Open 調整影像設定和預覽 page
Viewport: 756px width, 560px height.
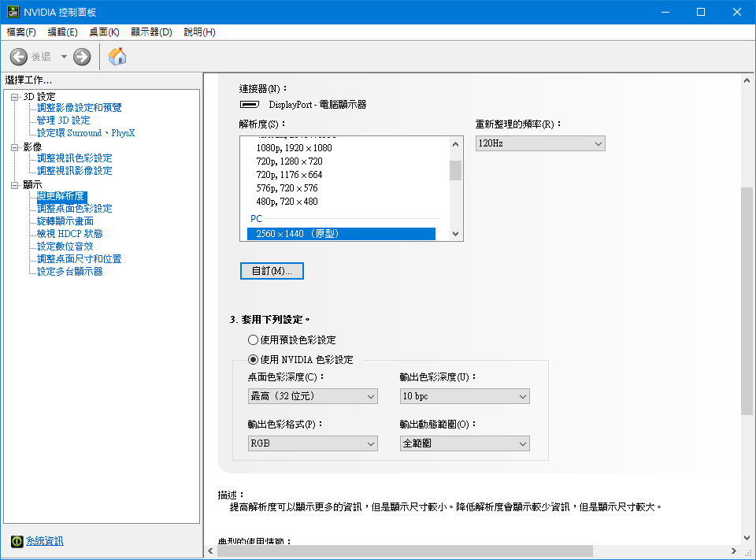[x=80, y=108]
